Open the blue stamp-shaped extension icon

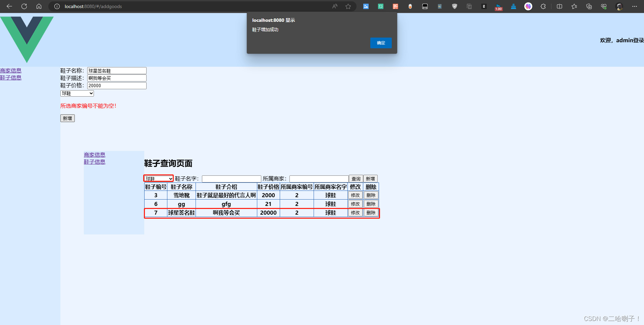tap(514, 6)
